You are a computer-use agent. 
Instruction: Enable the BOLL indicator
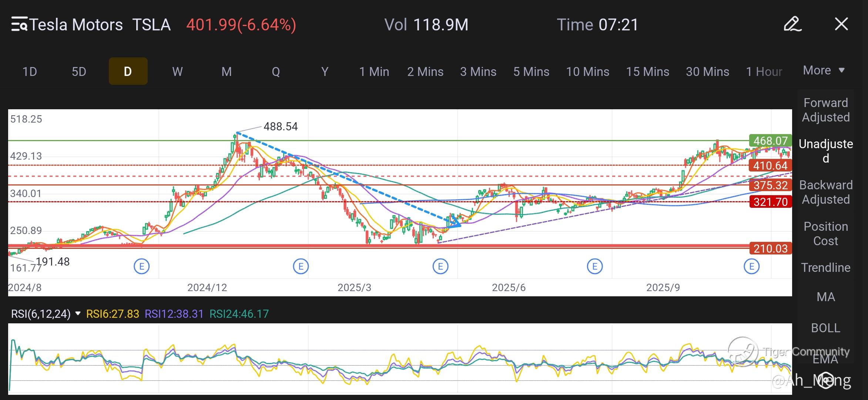tap(825, 328)
